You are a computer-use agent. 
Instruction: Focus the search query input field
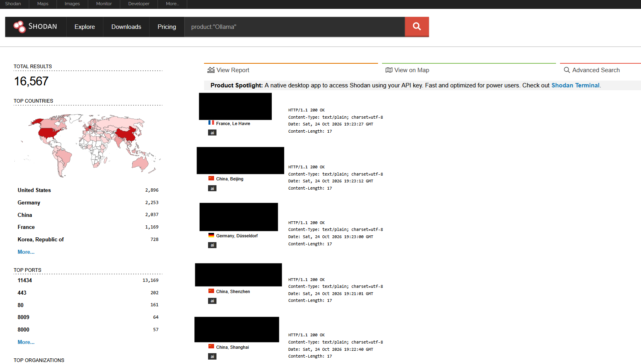pyautogui.click(x=295, y=27)
